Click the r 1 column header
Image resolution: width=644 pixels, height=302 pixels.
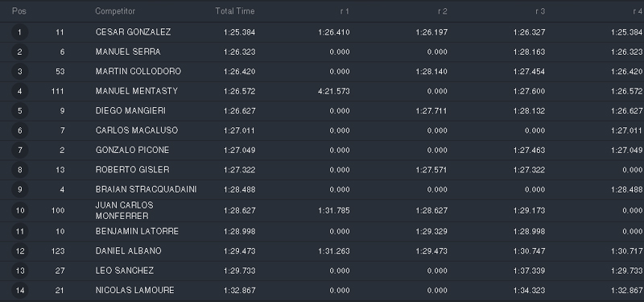pyautogui.click(x=345, y=11)
